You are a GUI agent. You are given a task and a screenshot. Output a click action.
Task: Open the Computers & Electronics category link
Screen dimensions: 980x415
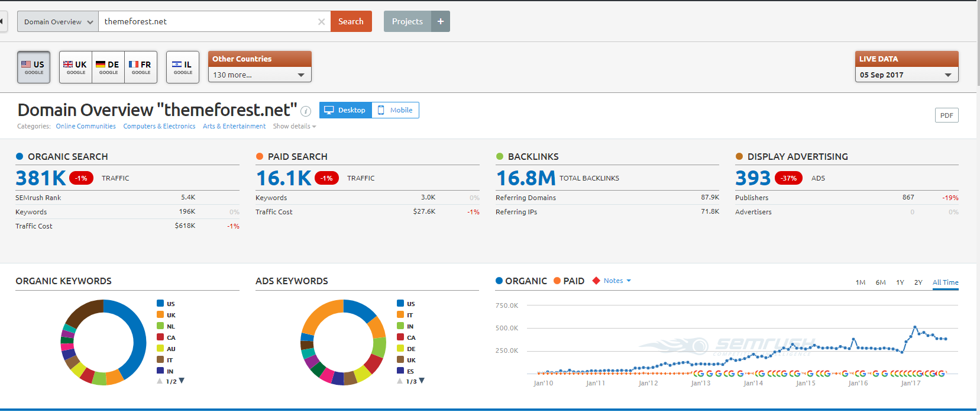click(159, 126)
